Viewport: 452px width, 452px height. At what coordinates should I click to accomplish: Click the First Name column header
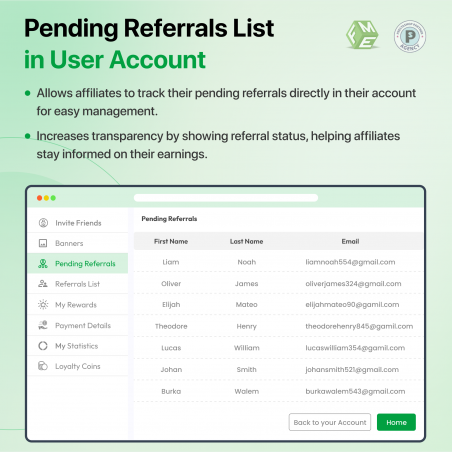(171, 241)
